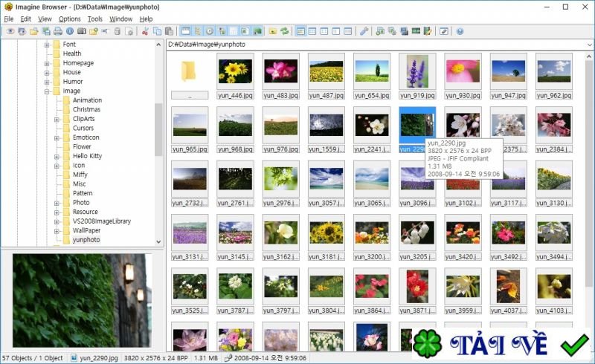Screen dimensions: 595x364
Task: Expand the Photo subfolder
Action: tap(57, 204)
